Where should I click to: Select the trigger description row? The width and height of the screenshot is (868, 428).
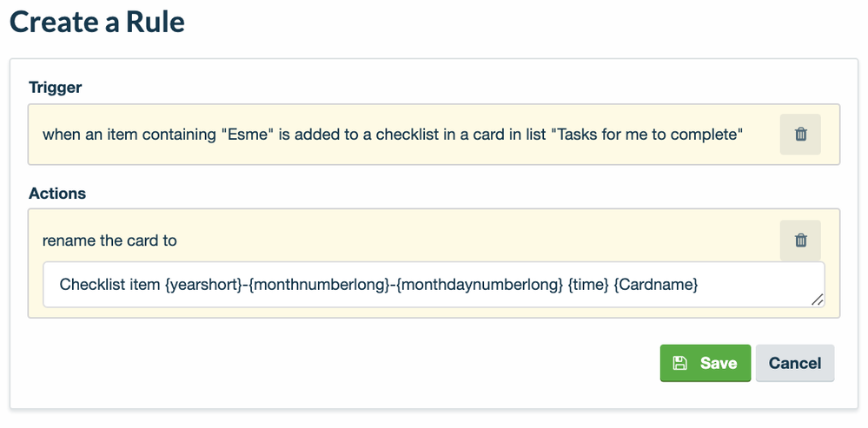point(391,135)
